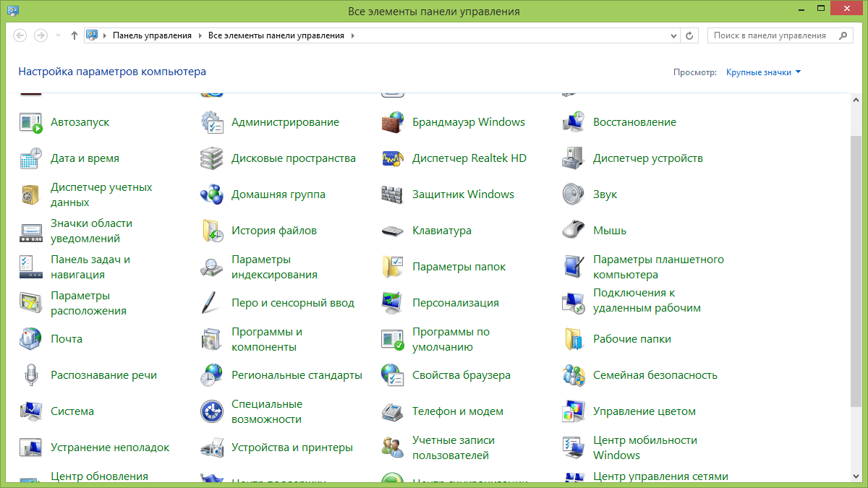Expand the Крупные значки view dropdown
This screenshot has width=868, height=488.
click(x=763, y=72)
